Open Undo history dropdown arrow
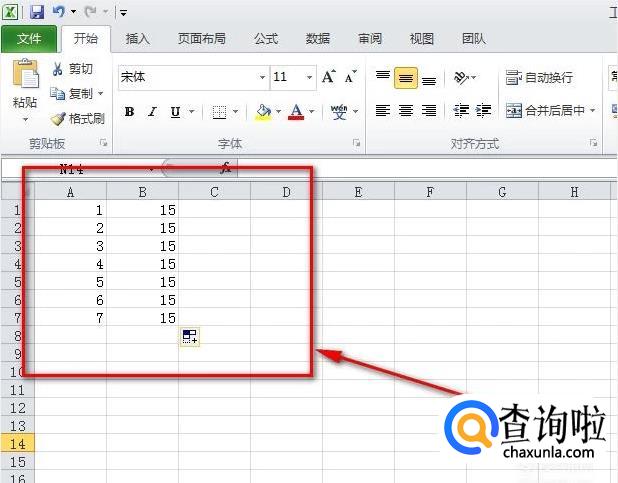The image size is (618, 483). (x=73, y=12)
